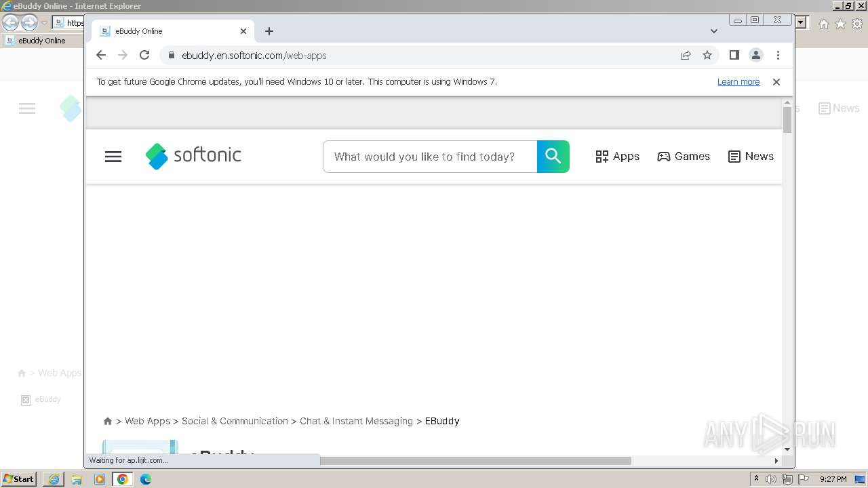Open hamburger menu in Internet Explorer page
The image size is (868, 488).
click(x=27, y=108)
